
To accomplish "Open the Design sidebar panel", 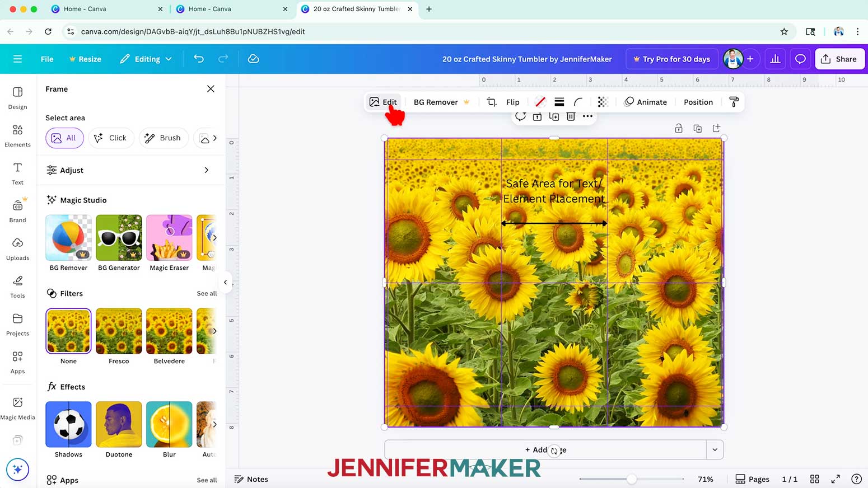I will click(17, 97).
